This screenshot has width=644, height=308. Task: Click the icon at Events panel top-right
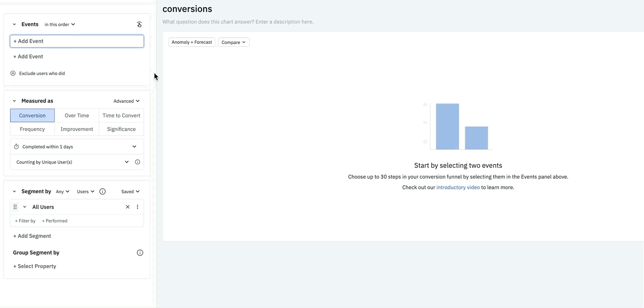pyautogui.click(x=139, y=24)
